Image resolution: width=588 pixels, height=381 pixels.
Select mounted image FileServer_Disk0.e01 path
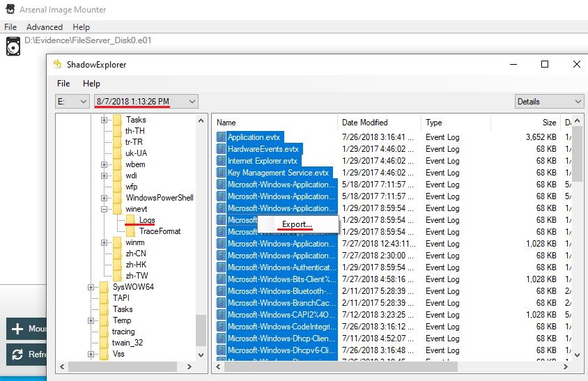[88, 40]
